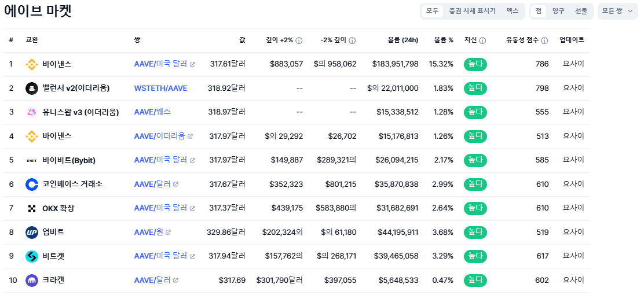
Task: Open the AAVE/이더리움 pair link
Action: coord(160,136)
